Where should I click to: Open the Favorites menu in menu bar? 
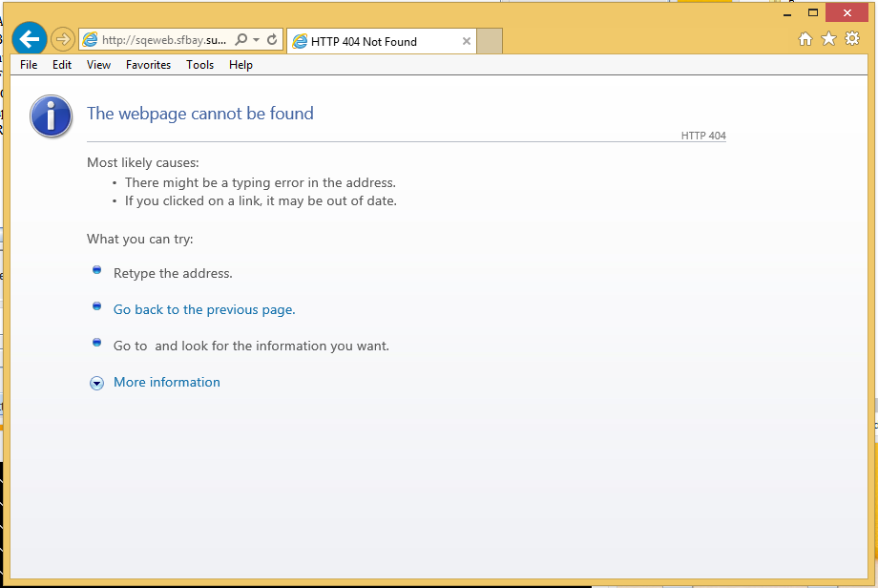point(148,65)
